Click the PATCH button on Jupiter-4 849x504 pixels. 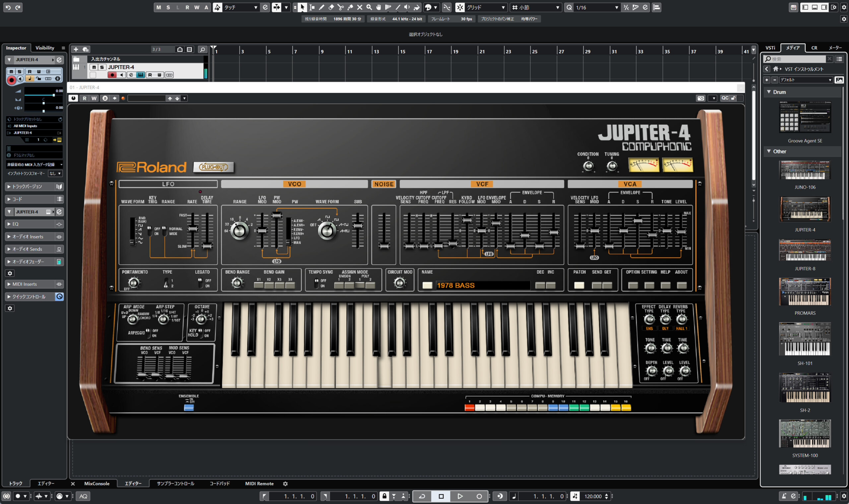point(579,285)
